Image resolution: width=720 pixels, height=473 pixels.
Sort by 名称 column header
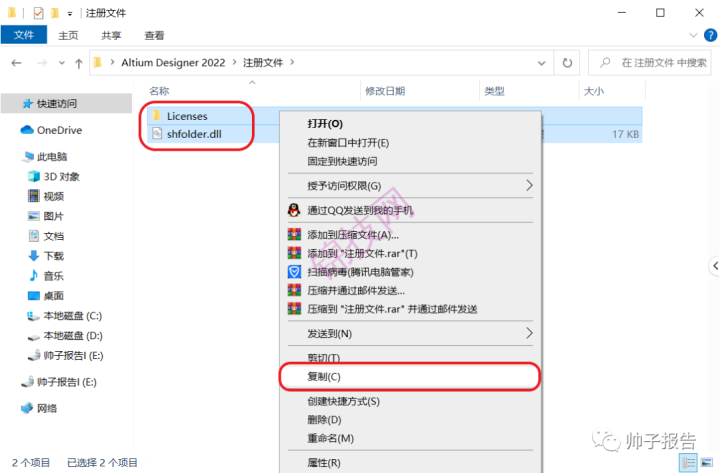(x=159, y=91)
